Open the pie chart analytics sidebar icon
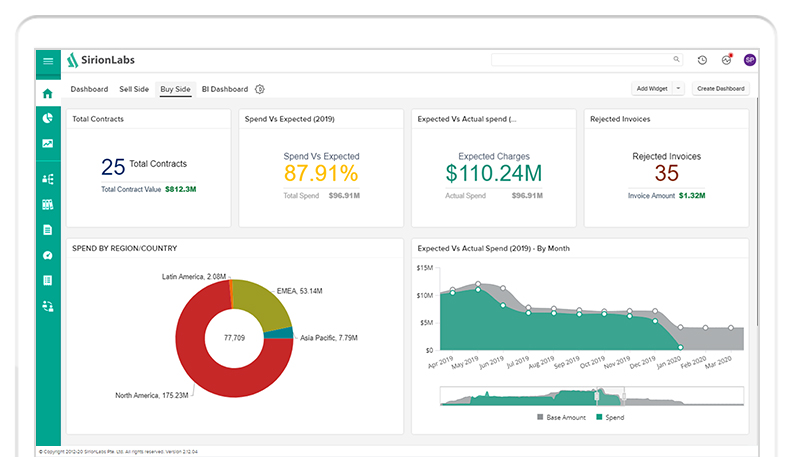The width and height of the screenshot is (800, 457). click(47, 118)
